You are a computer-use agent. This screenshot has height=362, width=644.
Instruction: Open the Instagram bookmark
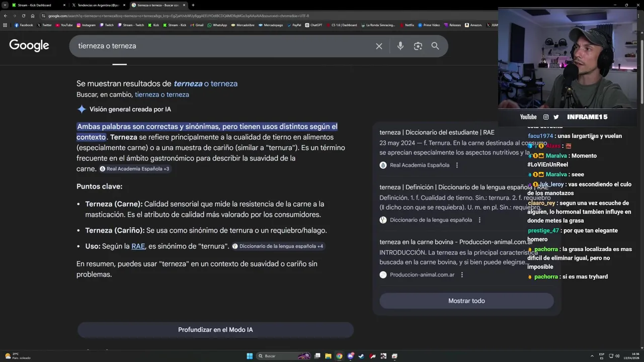pyautogui.click(x=86, y=25)
